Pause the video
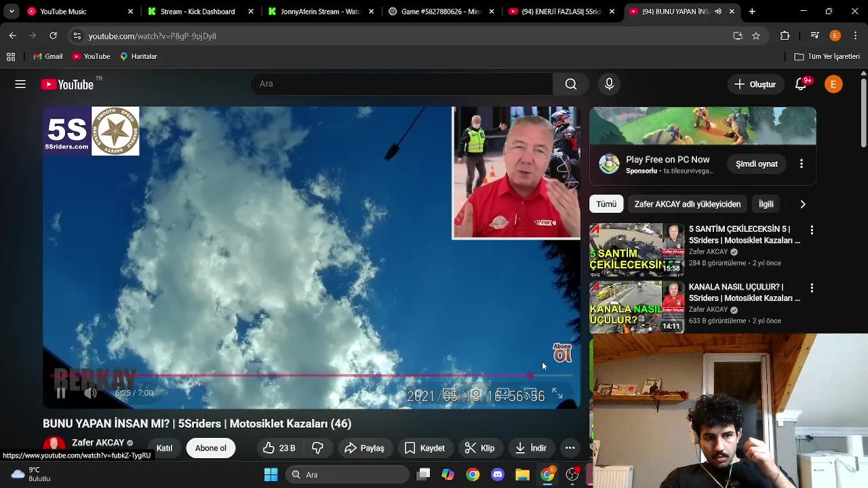Image resolution: width=868 pixels, height=488 pixels. [x=60, y=393]
